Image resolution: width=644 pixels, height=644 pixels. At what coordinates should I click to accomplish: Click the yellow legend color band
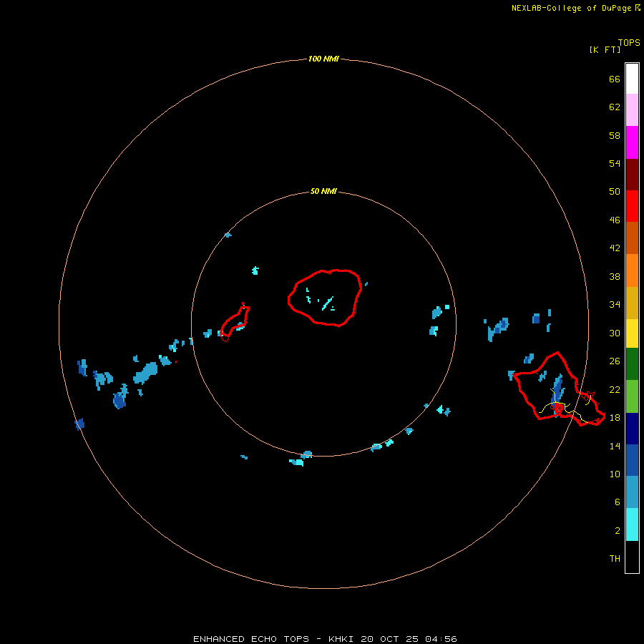(x=632, y=333)
